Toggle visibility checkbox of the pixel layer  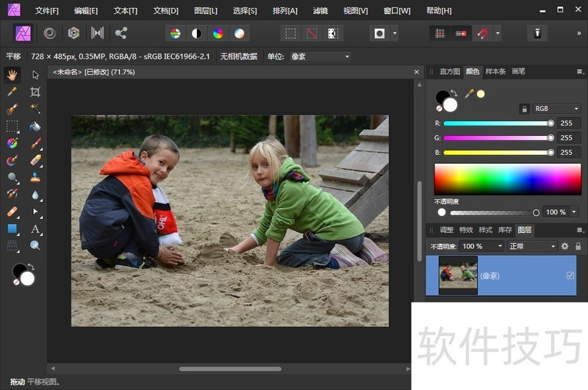570,275
